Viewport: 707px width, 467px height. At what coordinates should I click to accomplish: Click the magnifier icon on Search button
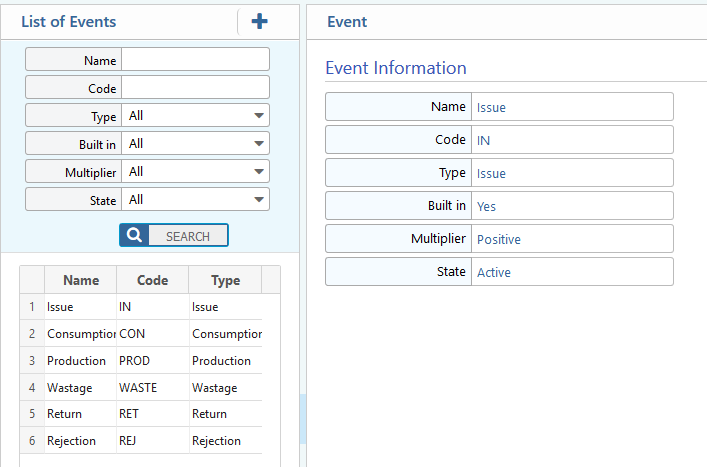point(134,235)
